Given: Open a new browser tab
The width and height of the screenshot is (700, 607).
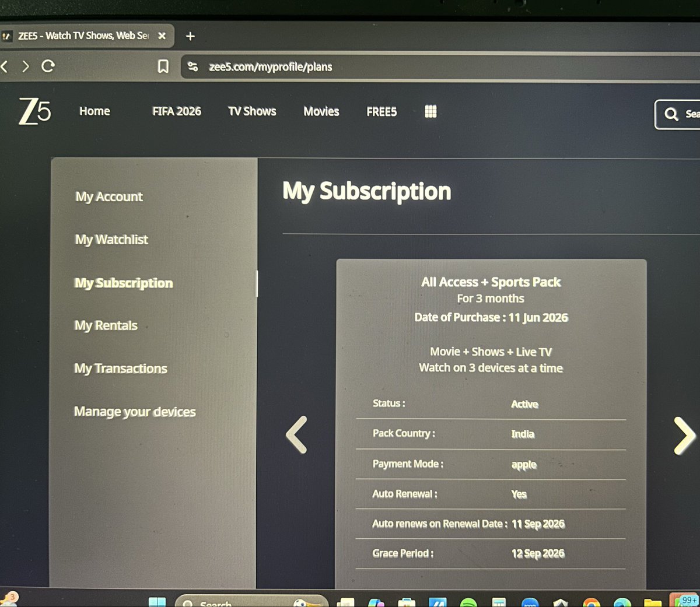Looking at the screenshot, I should pos(190,36).
